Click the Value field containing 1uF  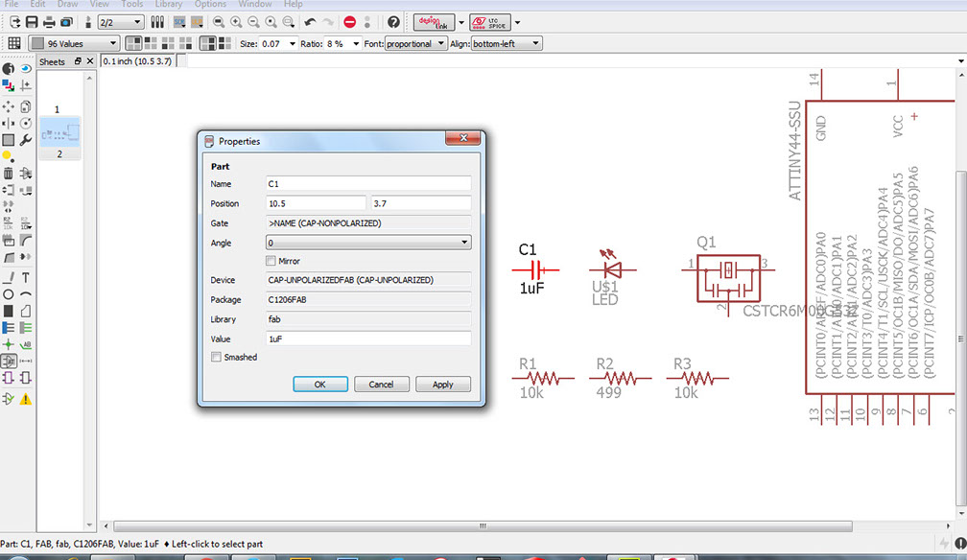tap(368, 338)
